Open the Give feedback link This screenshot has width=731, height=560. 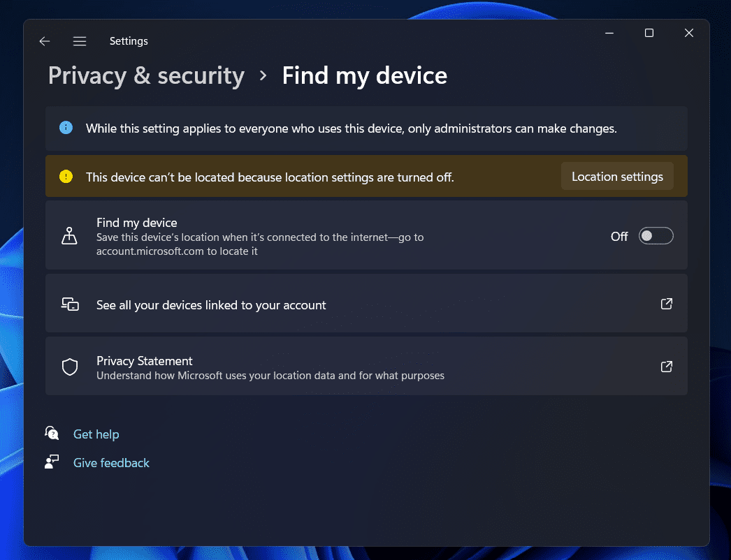(111, 463)
